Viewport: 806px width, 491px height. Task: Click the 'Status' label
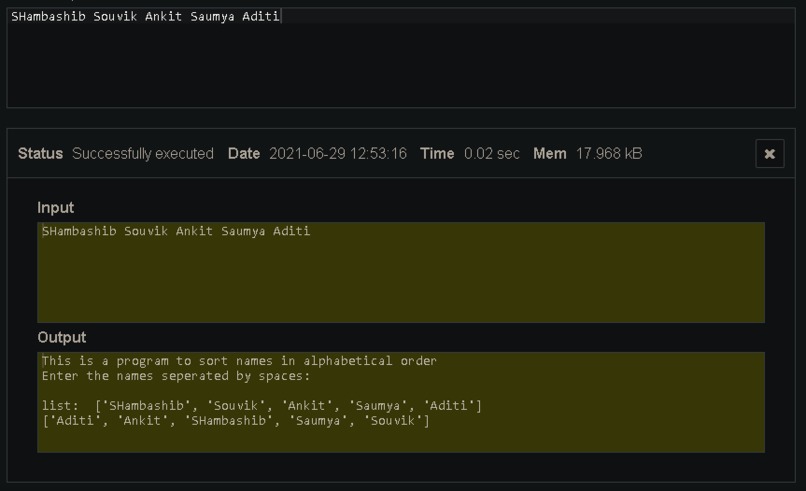click(x=40, y=154)
